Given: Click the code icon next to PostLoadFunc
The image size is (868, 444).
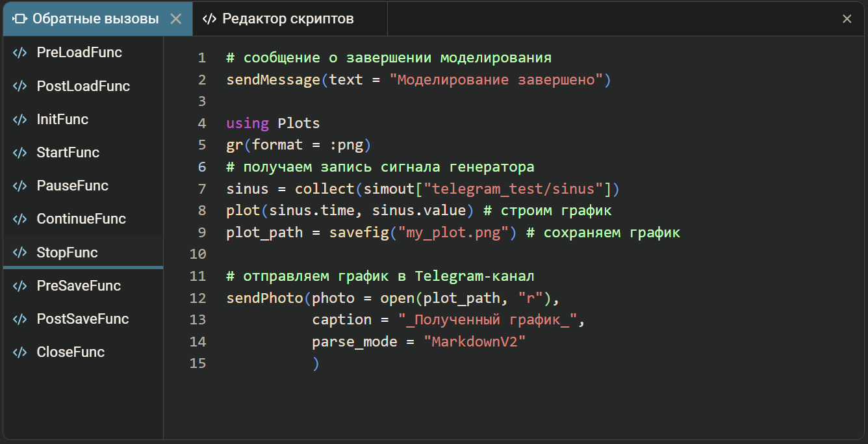Looking at the screenshot, I should click(19, 86).
